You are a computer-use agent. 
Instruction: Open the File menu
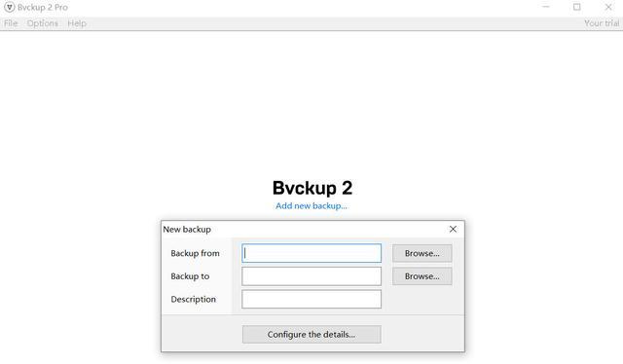pyautogui.click(x=11, y=23)
